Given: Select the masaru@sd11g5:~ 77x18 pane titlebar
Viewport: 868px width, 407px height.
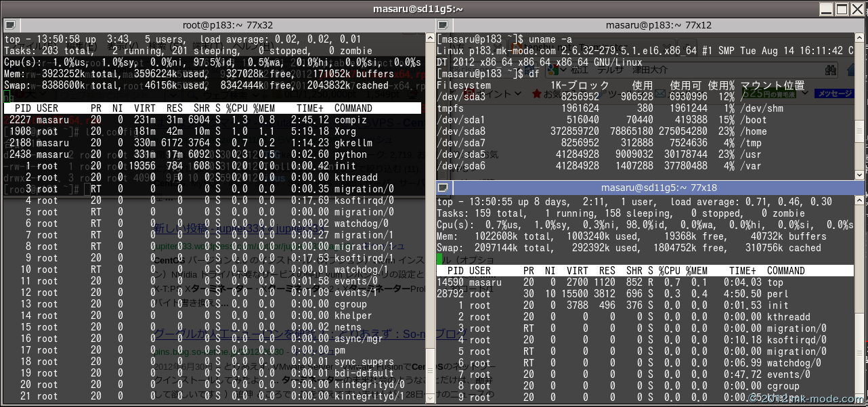Looking at the screenshot, I should pyautogui.click(x=658, y=188).
